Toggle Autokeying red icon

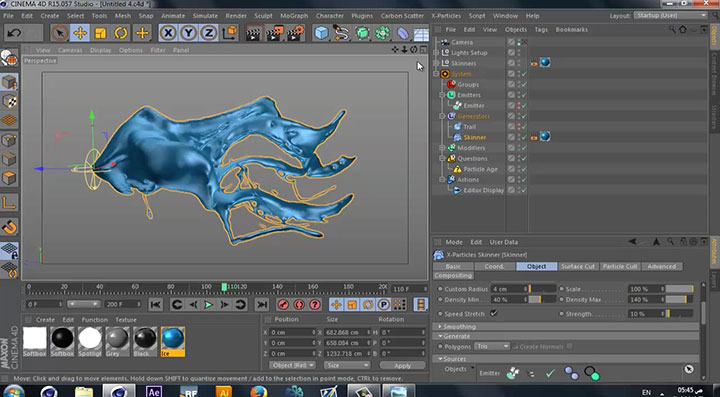click(299, 304)
